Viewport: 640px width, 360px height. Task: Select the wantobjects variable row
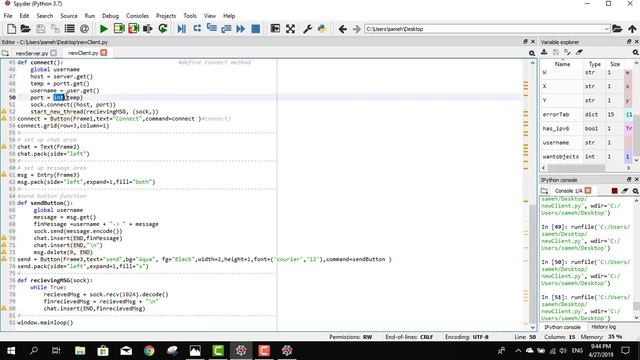(587, 157)
